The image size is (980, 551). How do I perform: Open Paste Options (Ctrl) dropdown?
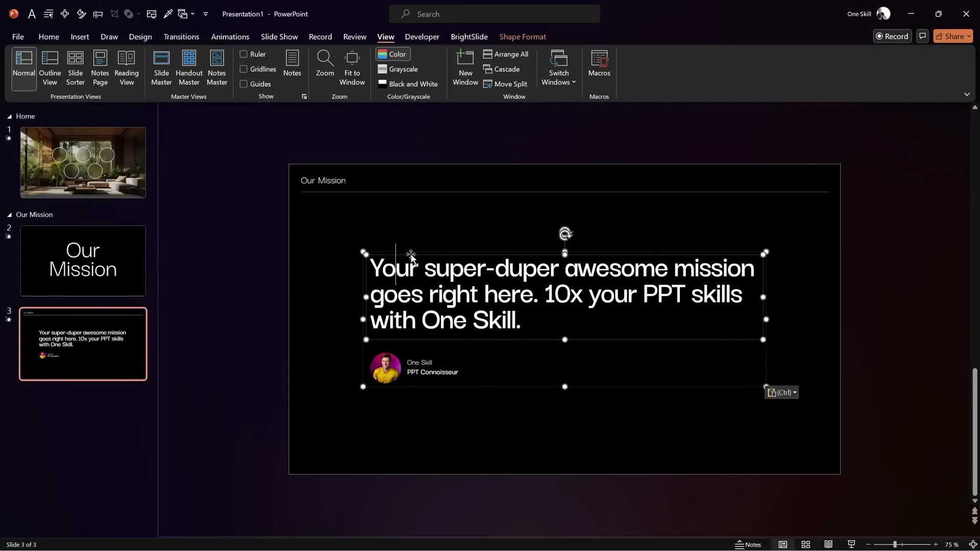tap(781, 392)
